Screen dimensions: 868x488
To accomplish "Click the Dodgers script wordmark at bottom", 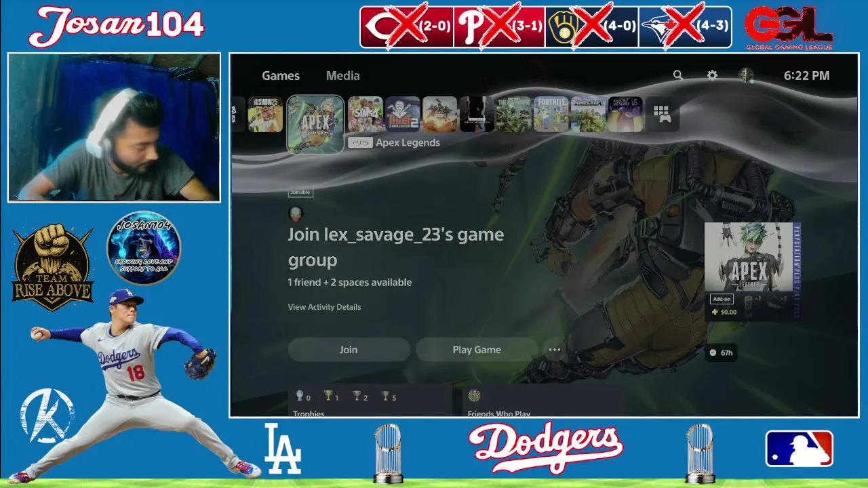I will pyautogui.click(x=545, y=447).
